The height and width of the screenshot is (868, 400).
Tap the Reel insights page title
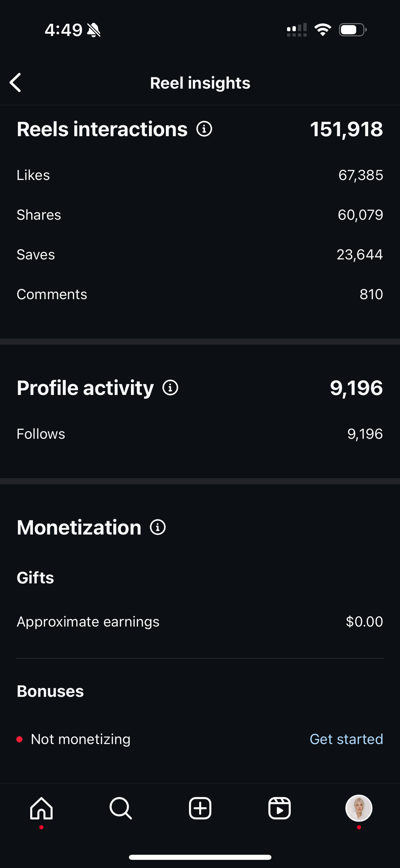(x=200, y=83)
